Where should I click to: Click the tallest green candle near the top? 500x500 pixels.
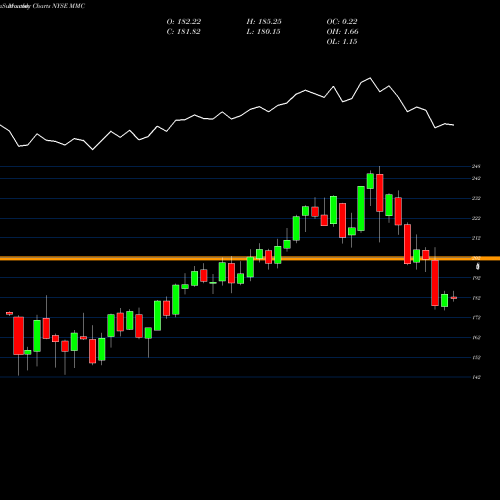361,209
